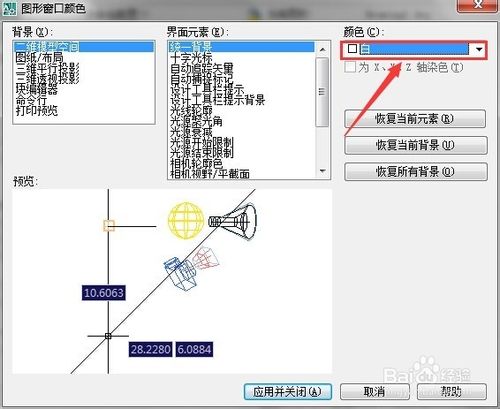Click scroll down arrow of 界面元素 list
The height and width of the screenshot is (409, 500).
click(322, 171)
